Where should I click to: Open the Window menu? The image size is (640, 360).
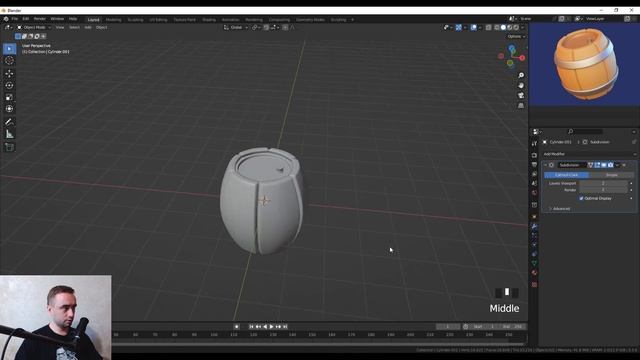pyautogui.click(x=57, y=19)
